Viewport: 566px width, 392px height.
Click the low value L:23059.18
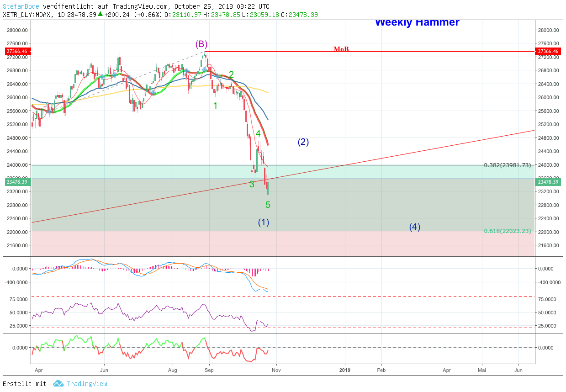point(260,15)
